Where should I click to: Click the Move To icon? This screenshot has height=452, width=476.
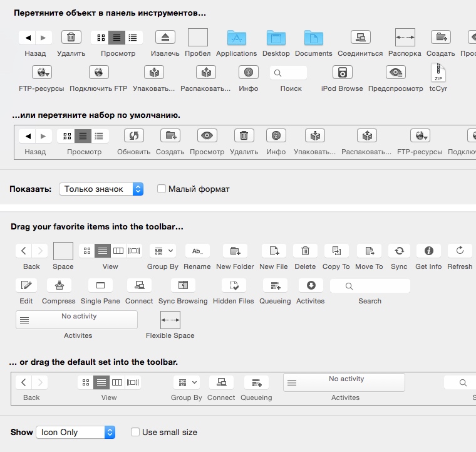369,251
